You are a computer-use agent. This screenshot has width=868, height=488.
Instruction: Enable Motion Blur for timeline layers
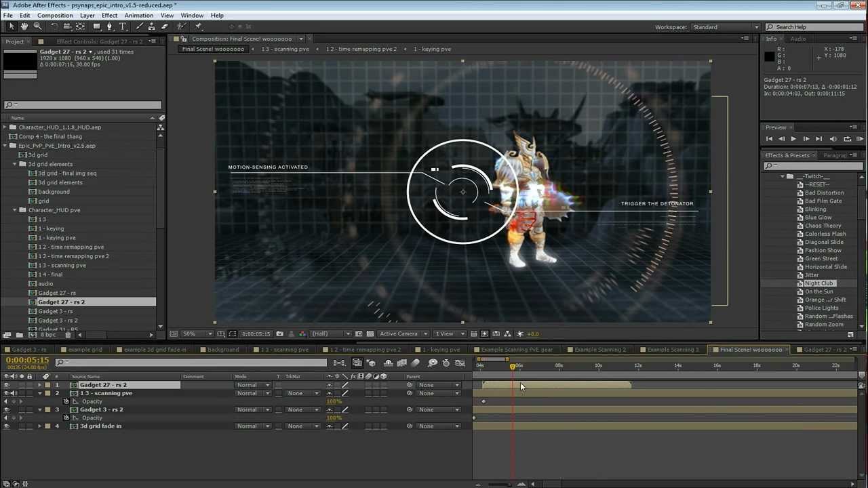(x=416, y=363)
